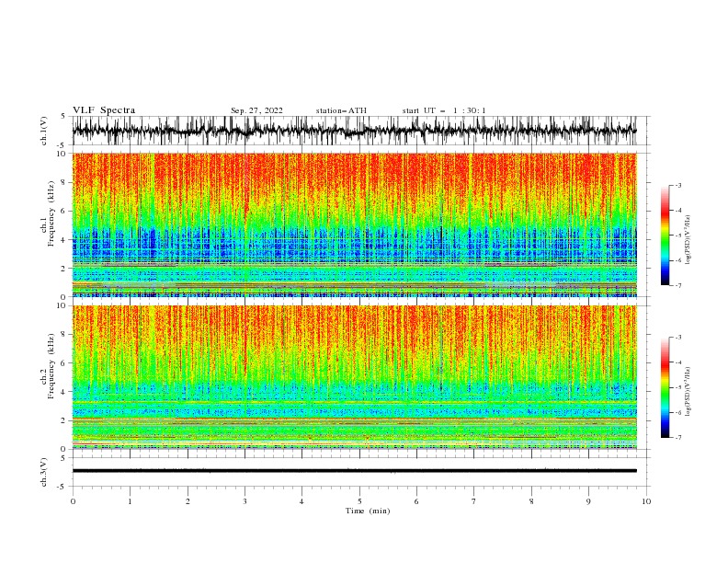The height and width of the screenshot is (563, 728).
Task: Click the "-3" label on ch.1 color bar
Action: [677, 185]
